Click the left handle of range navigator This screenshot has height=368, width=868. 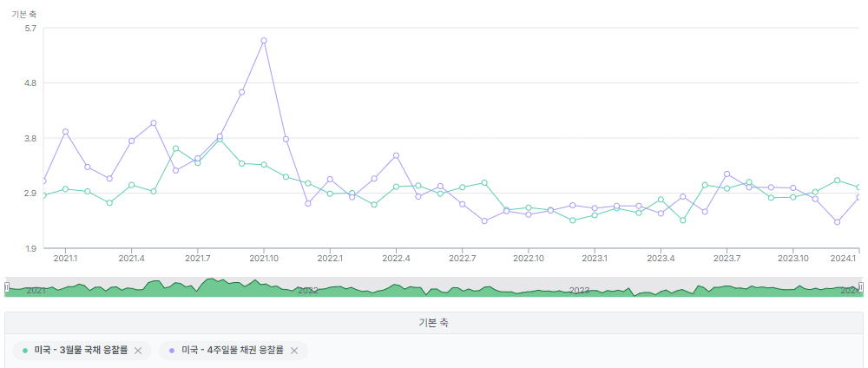tap(7, 286)
